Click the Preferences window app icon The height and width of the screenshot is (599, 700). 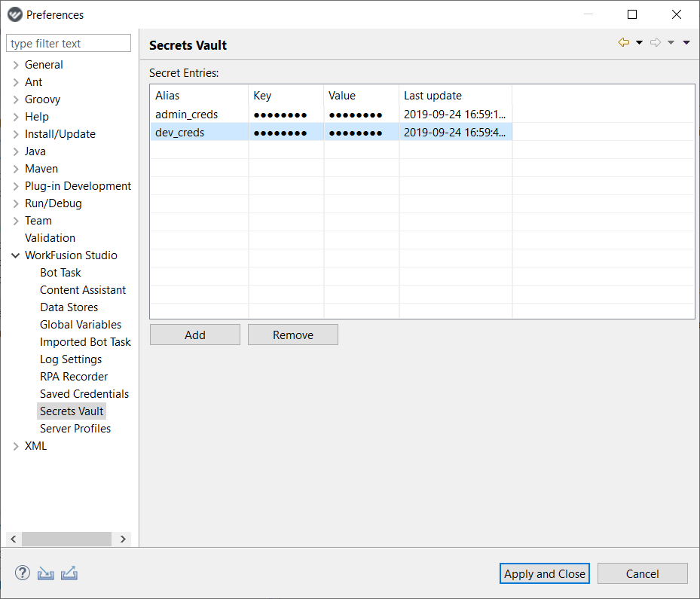(x=15, y=15)
